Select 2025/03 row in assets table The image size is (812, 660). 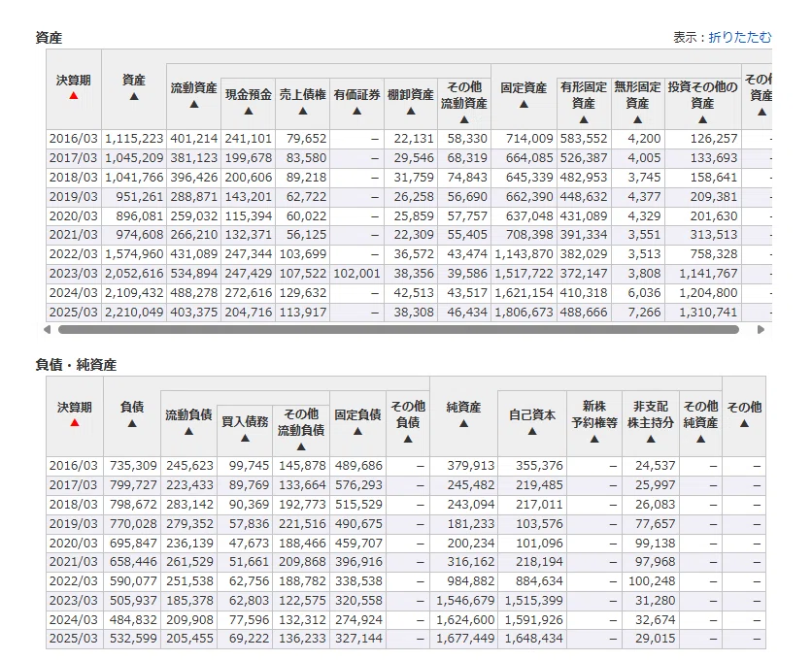tap(409, 313)
